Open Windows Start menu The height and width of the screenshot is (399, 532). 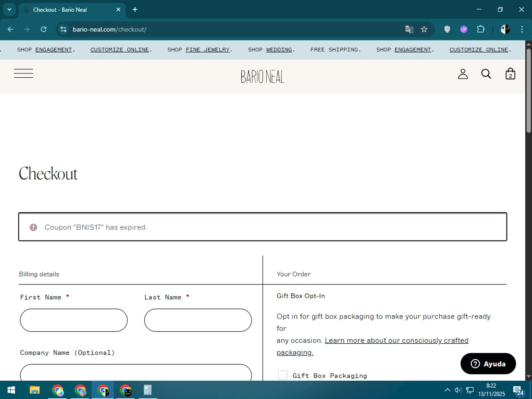[x=11, y=390]
